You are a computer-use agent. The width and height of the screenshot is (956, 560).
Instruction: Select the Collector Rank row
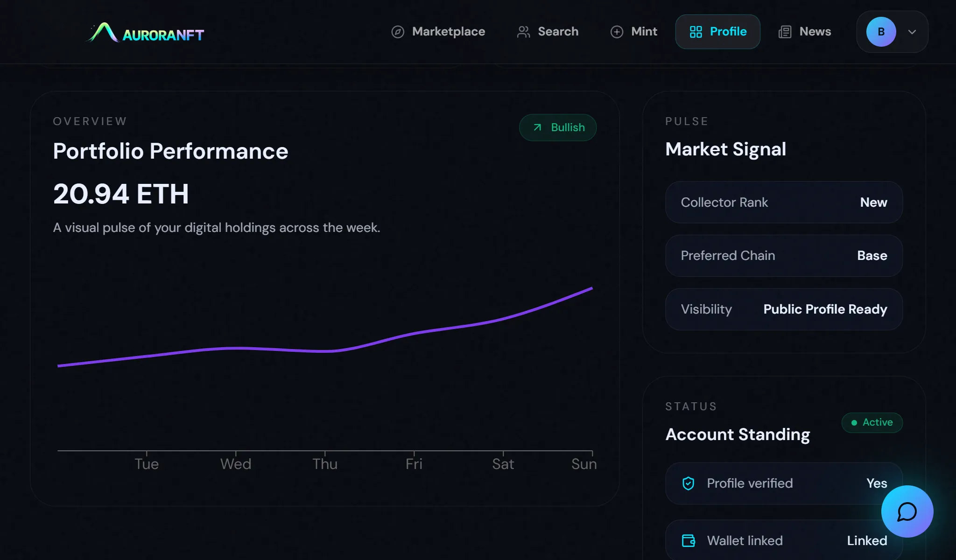click(784, 202)
